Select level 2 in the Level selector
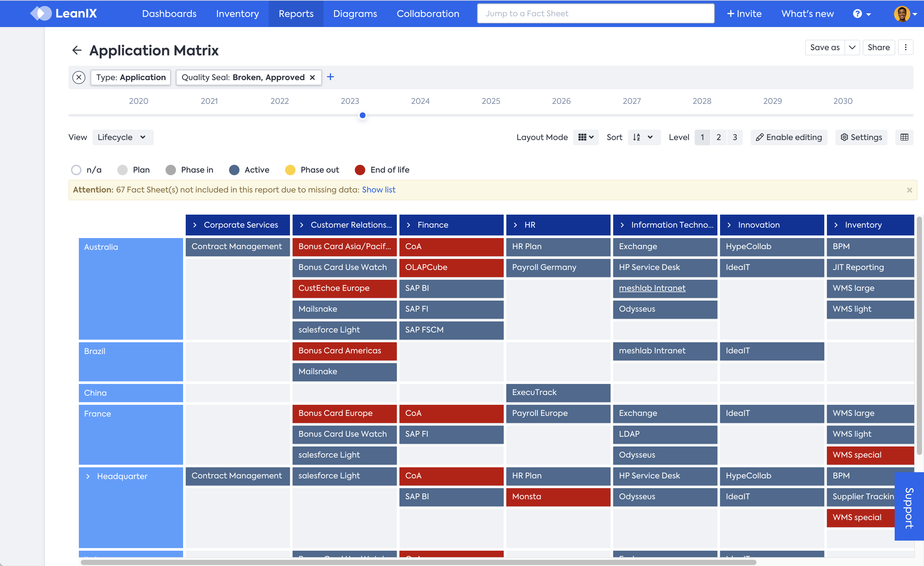Screen dimensions: 924x566 click(x=718, y=137)
